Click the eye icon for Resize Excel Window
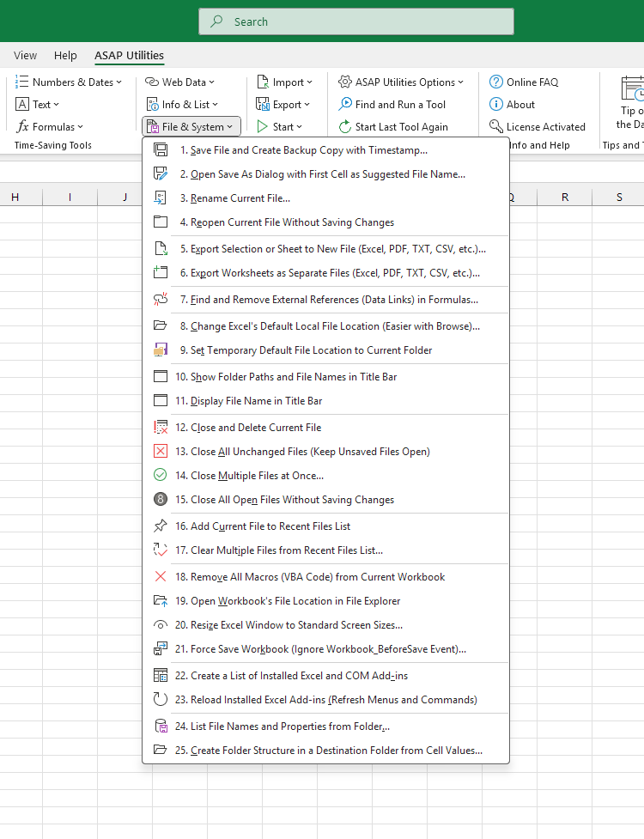 (161, 625)
